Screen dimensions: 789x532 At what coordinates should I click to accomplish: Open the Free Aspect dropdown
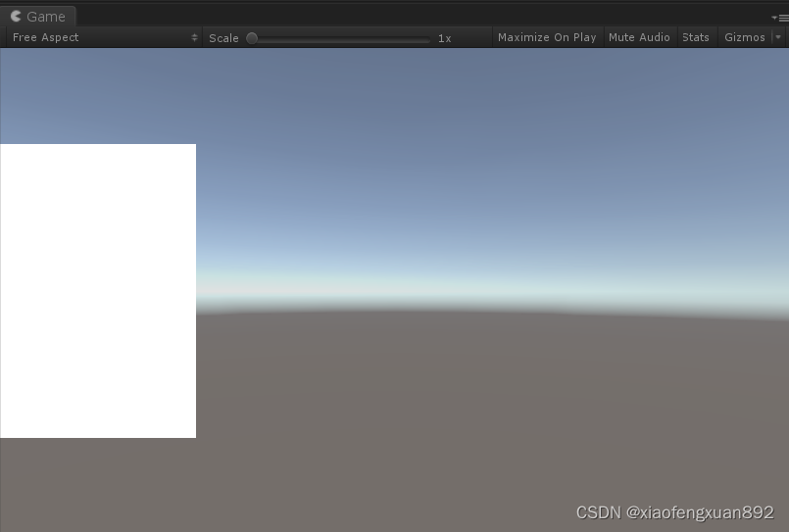click(x=104, y=37)
